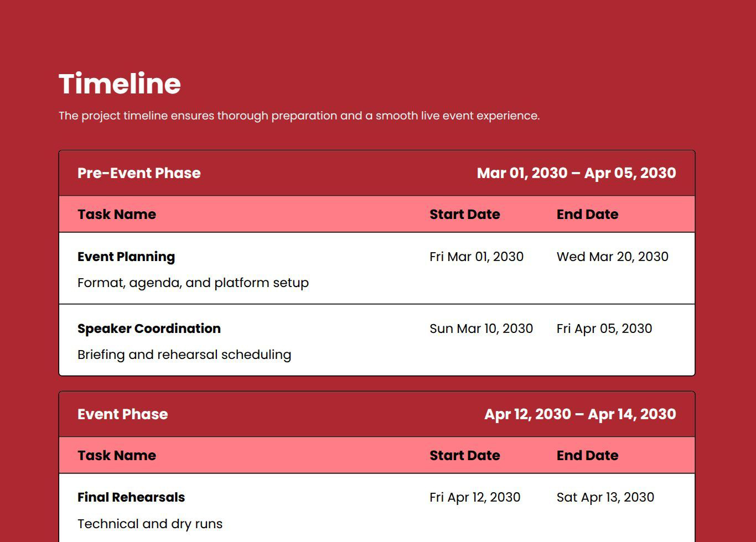The width and height of the screenshot is (756, 542).
Task: Click the Timeline heading
Action: 120,84
